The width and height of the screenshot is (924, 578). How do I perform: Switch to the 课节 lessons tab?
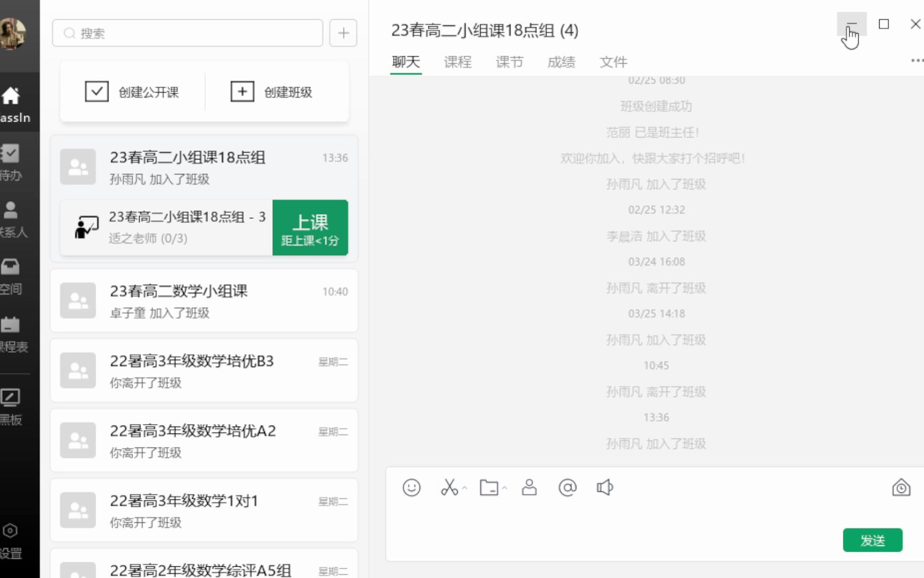coord(510,62)
